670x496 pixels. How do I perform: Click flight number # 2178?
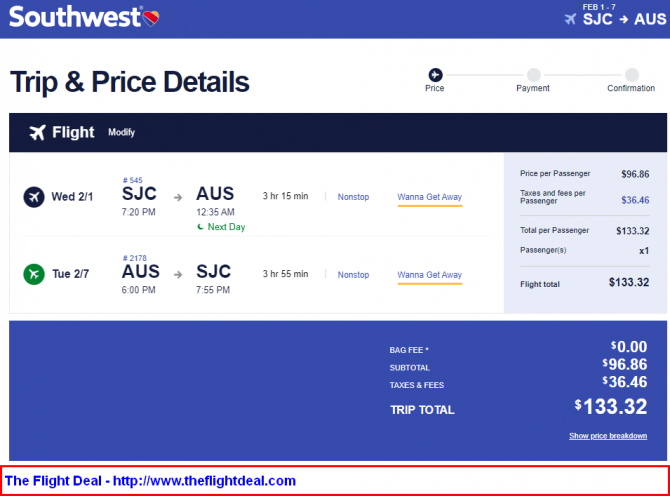click(135, 258)
